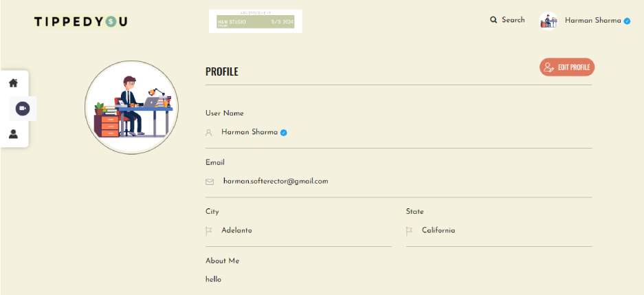Click the header user avatar

(x=548, y=21)
